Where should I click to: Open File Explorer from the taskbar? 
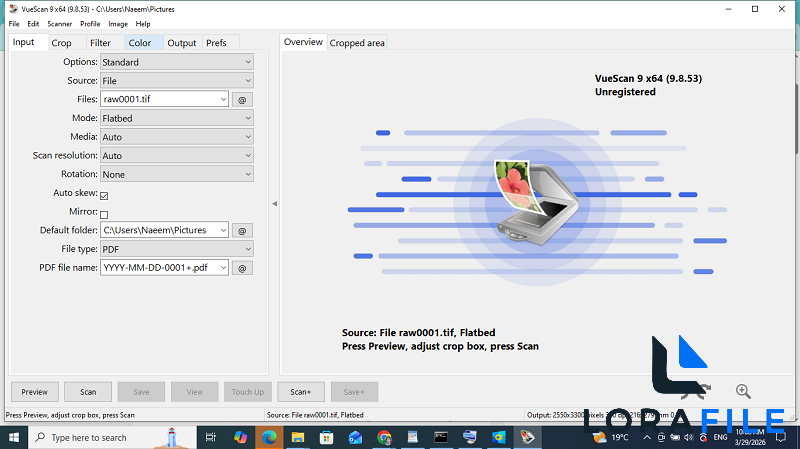coord(298,437)
